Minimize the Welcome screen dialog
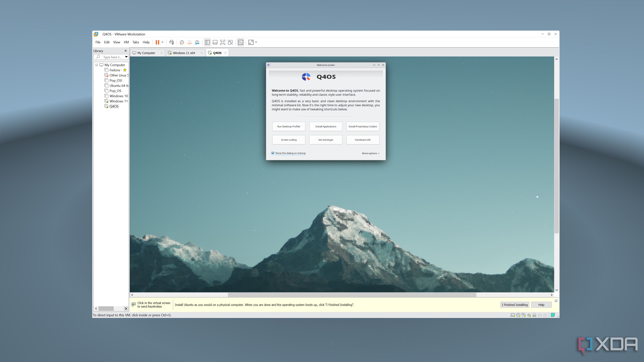Image resolution: width=644 pixels, height=362 pixels. coord(374,65)
